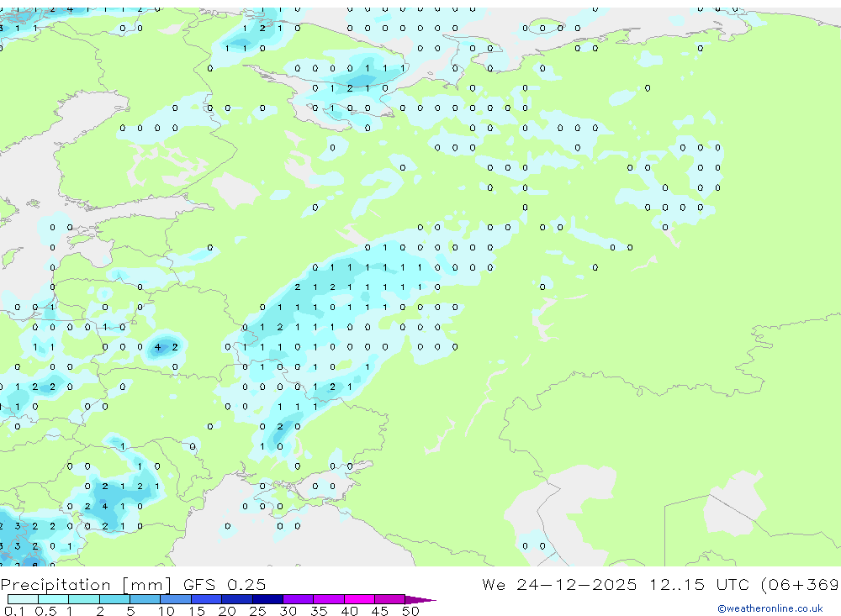Click the legend label "10"

167,611
